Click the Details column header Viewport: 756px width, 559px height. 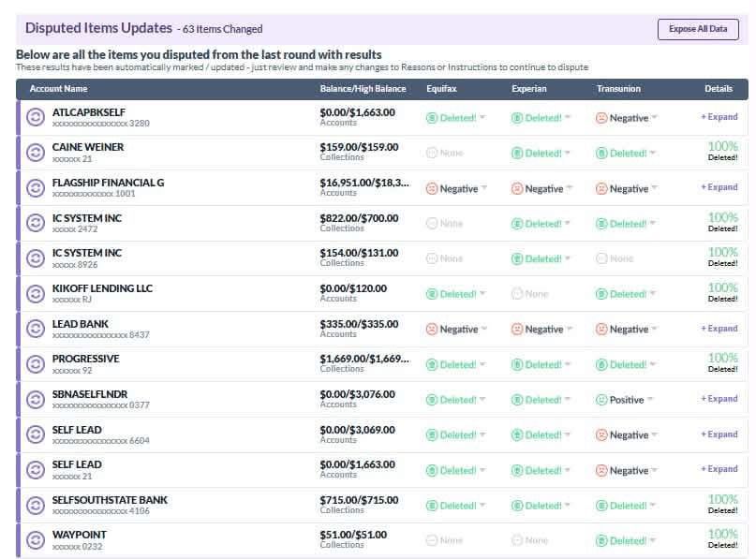[719, 89]
